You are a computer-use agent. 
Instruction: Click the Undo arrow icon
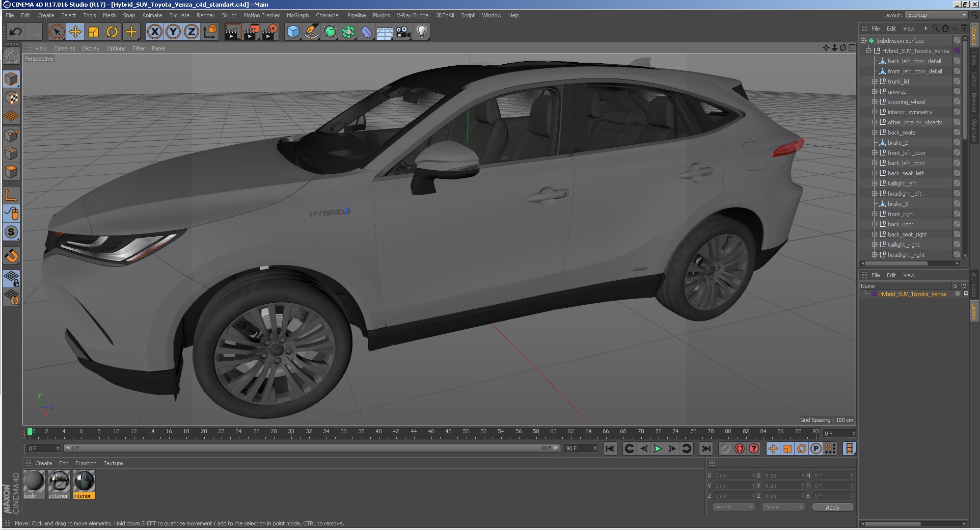[x=15, y=32]
